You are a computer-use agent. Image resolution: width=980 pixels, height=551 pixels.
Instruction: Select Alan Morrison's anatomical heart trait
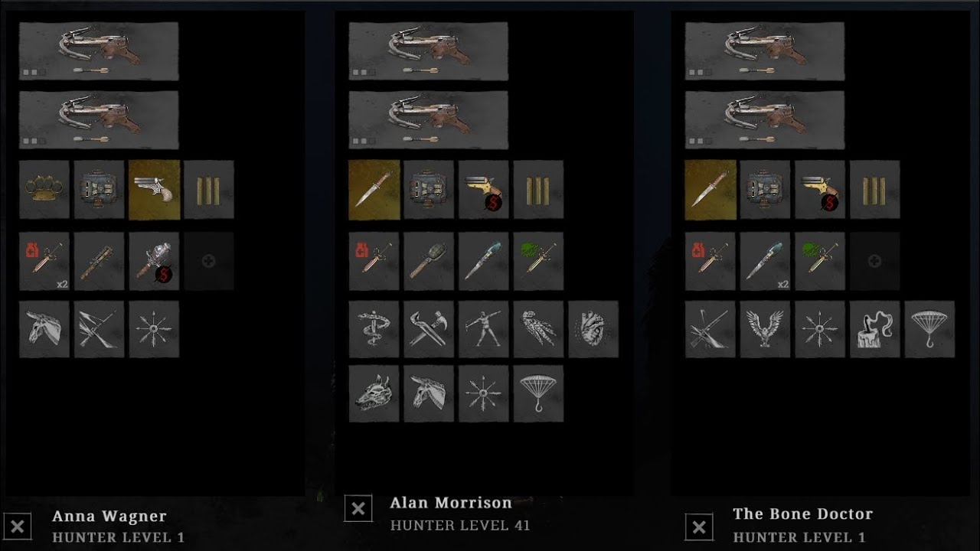click(x=593, y=329)
